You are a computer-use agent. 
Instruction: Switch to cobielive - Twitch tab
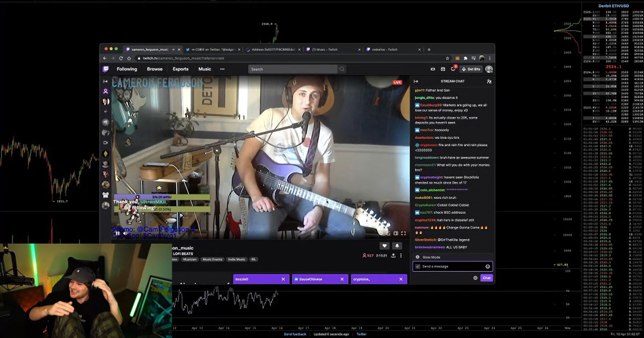coord(393,49)
